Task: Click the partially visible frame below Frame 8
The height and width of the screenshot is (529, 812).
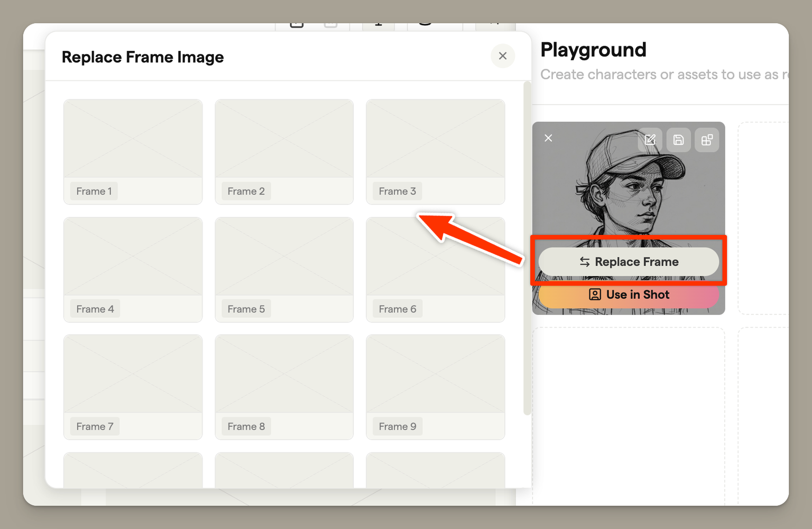Action: (x=284, y=470)
